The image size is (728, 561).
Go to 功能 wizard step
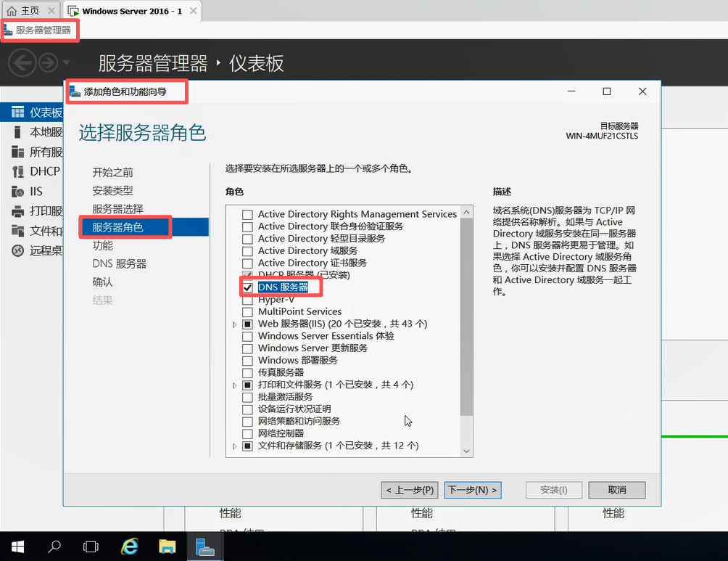(x=102, y=245)
